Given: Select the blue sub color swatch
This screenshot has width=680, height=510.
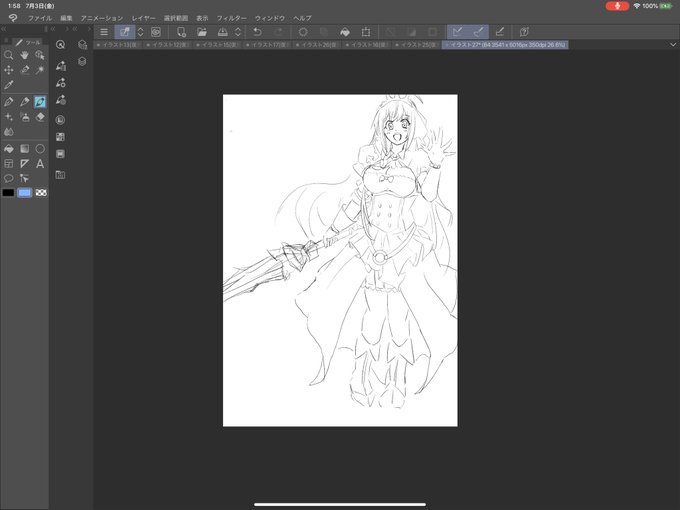Looking at the screenshot, I should click(x=25, y=193).
